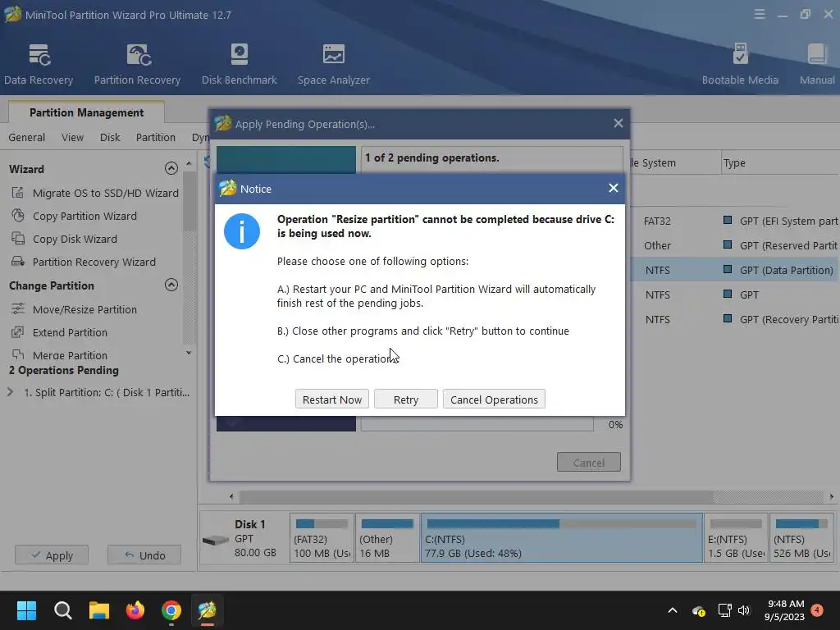
Task: Open the notifications badge on the taskbar
Action: (817, 609)
